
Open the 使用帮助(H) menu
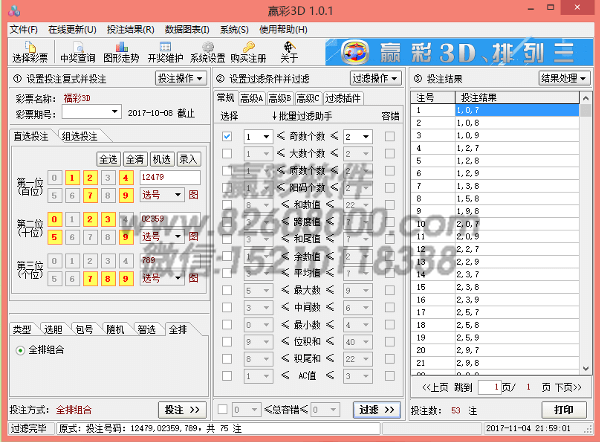[x=283, y=29]
